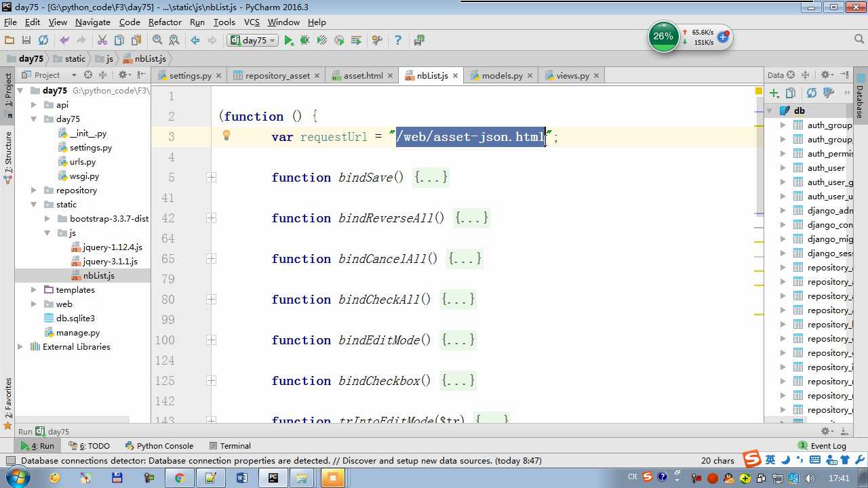Viewport: 868px width, 488px height.
Task: Click the Save All toolbar icon
Action: (x=26, y=41)
